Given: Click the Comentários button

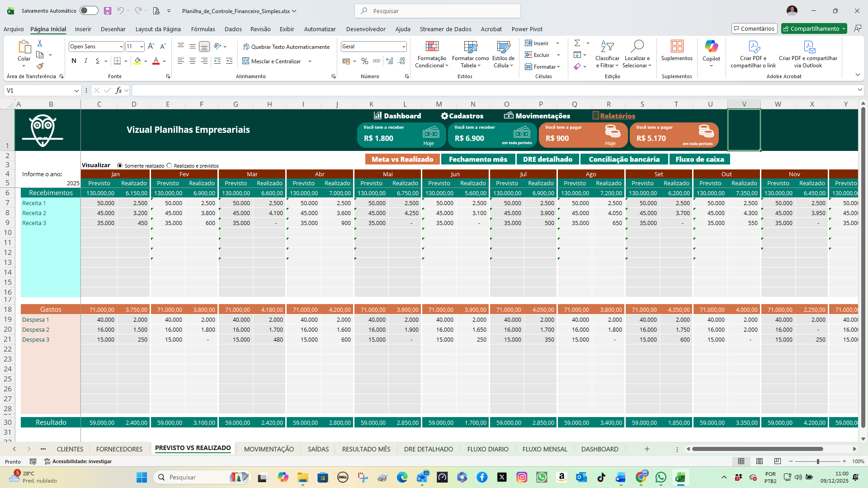Looking at the screenshot, I should point(754,28).
